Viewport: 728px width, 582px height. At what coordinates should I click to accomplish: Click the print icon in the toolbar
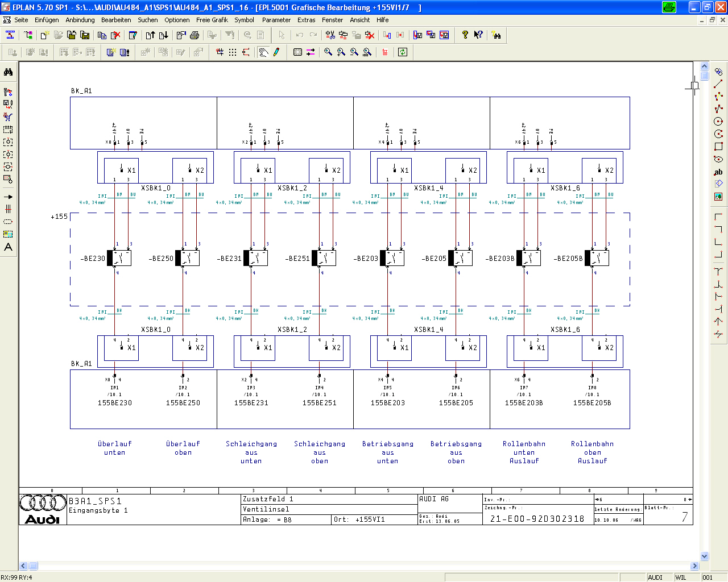[x=195, y=35]
